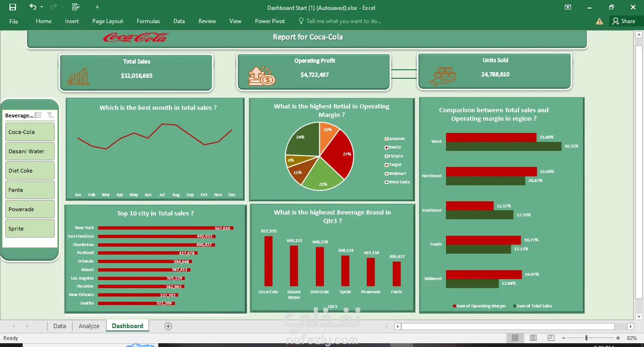644x347 pixels.
Task: Click the West Soda legend entry
Action: 397,182
